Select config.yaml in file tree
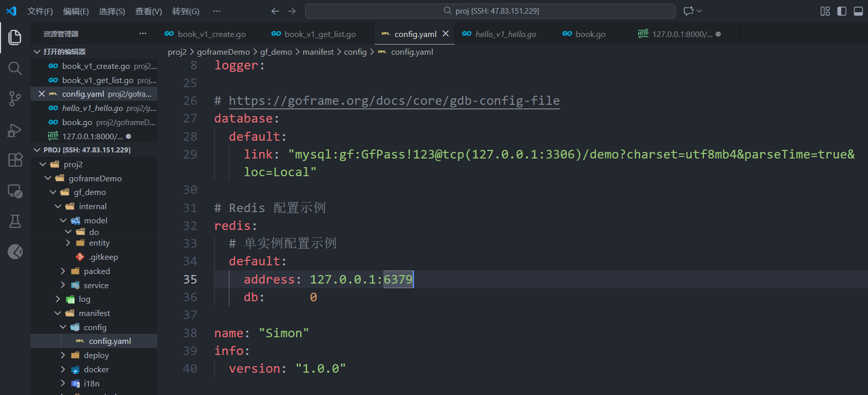Screen dimensions: 868x395 coord(94,341)
